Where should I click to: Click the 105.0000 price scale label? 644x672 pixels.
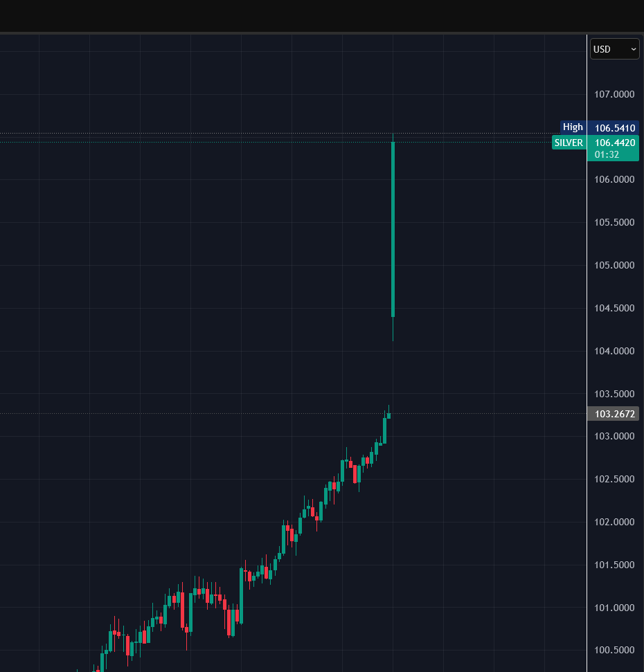[x=614, y=265]
